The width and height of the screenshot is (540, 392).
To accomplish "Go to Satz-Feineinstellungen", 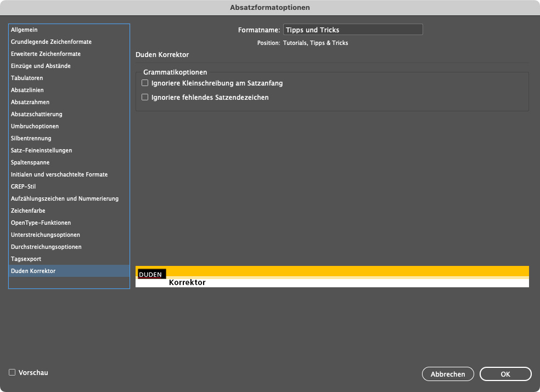I will pos(69,150).
